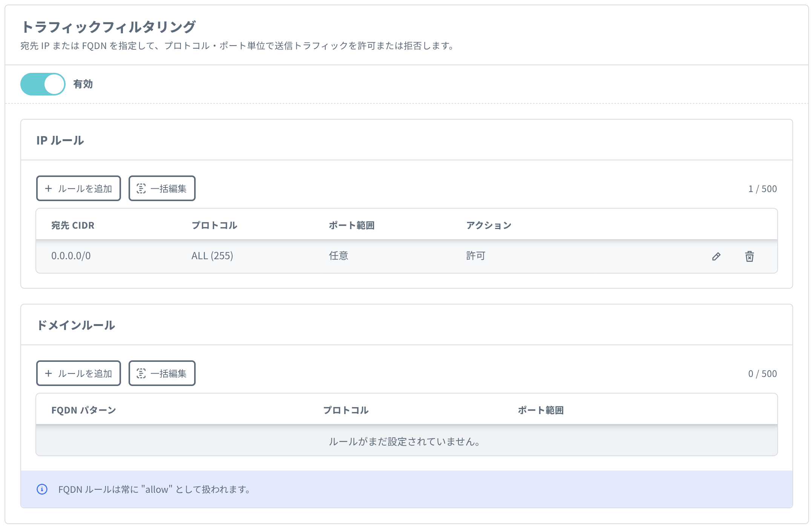Toggle the 有効 traffic filtering switch
The width and height of the screenshot is (812, 529).
tap(43, 84)
